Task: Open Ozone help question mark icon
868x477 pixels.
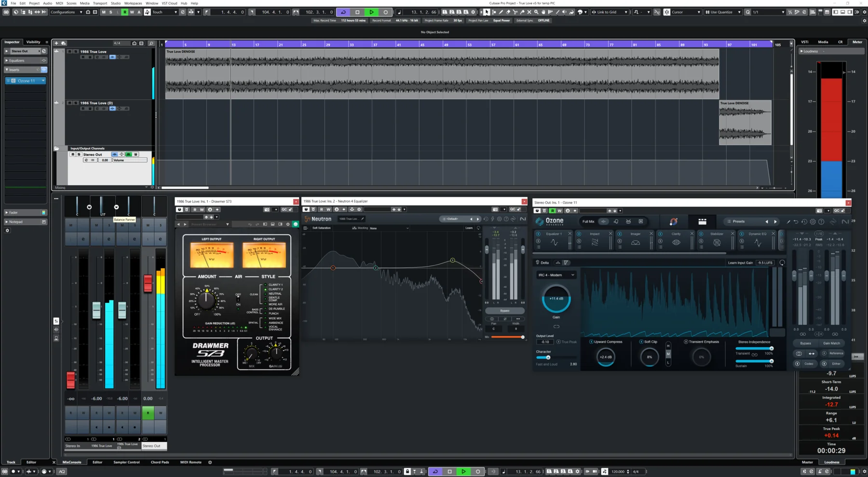Action: pyautogui.click(x=821, y=221)
